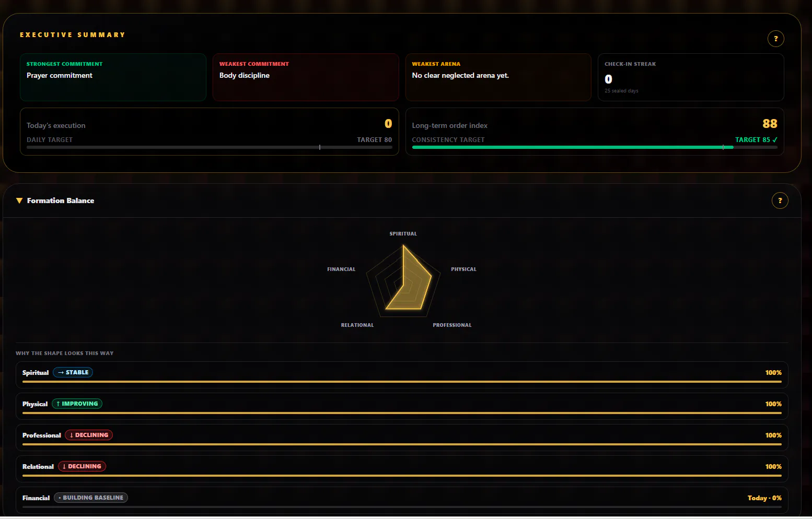Viewport: 812px width, 519px height.
Task: Click the Long-term order index progress bar
Action: tap(595, 147)
